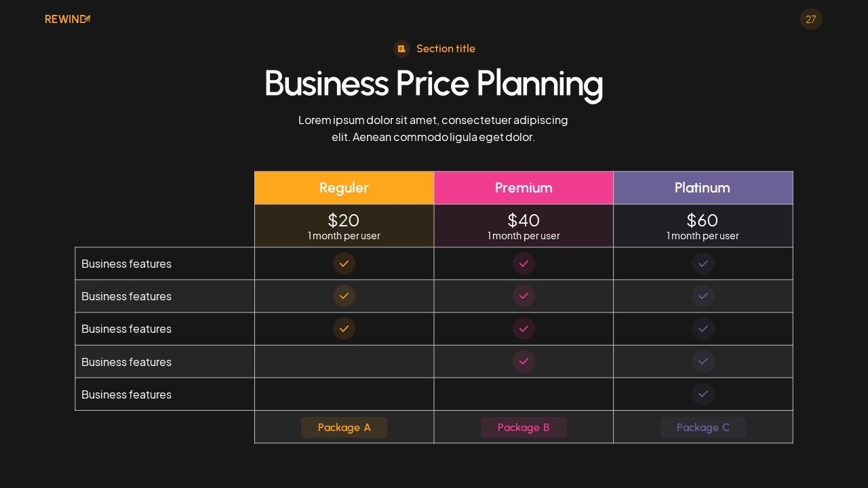Screen dimensions: 868x488
Task: Click the $40 price cell
Action: [524, 226]
